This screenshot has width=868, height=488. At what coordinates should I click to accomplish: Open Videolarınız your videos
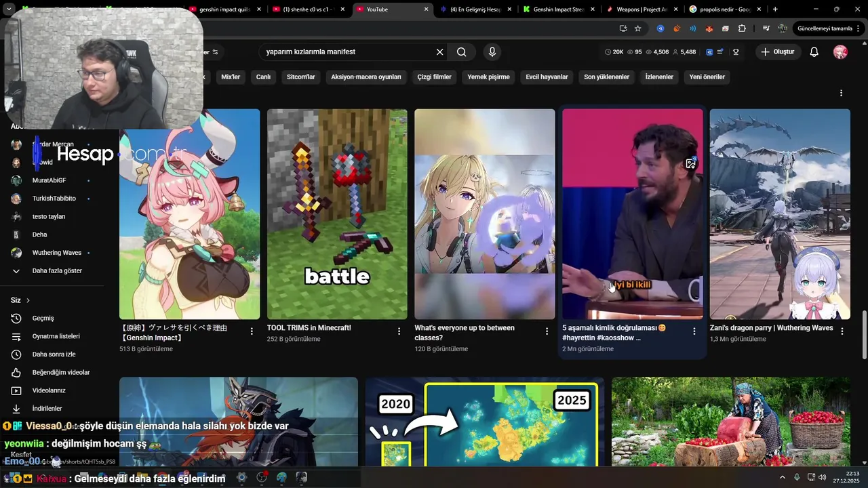pos(48,390)
